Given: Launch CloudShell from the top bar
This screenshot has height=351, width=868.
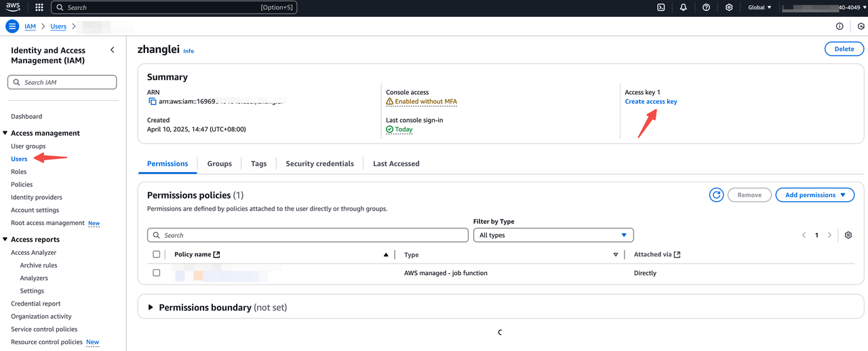Looking at the screenshot, I should (x=661, y=7).
